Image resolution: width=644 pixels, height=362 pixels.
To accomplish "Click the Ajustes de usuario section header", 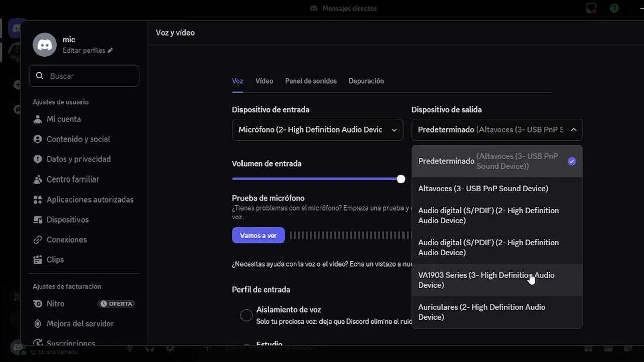I will 60,102.
